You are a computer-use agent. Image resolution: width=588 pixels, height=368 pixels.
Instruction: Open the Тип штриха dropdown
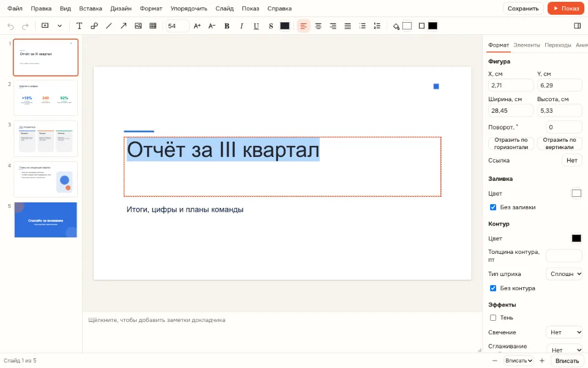click(564, 274)
